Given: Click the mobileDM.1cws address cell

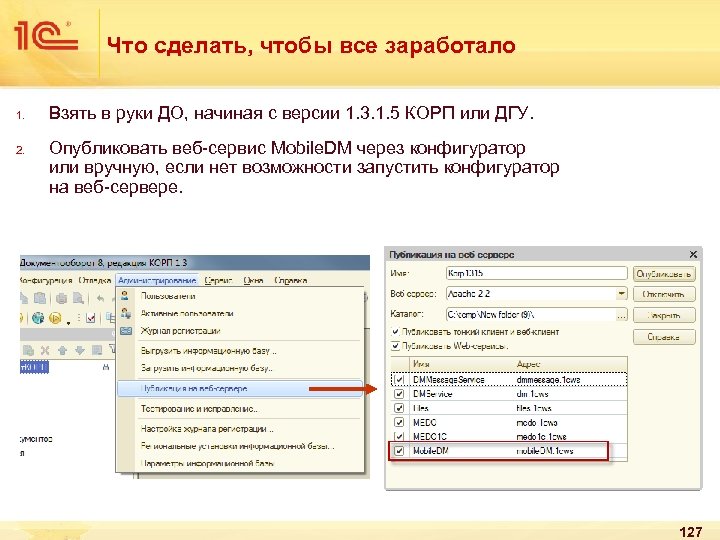Looking at the screenshot, I should coord(545,451).
